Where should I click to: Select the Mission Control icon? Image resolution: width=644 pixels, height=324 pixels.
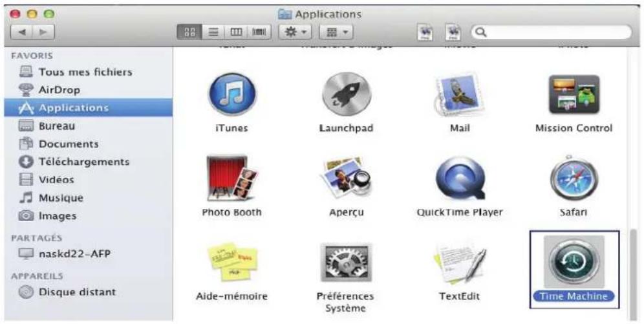point(574,94)
